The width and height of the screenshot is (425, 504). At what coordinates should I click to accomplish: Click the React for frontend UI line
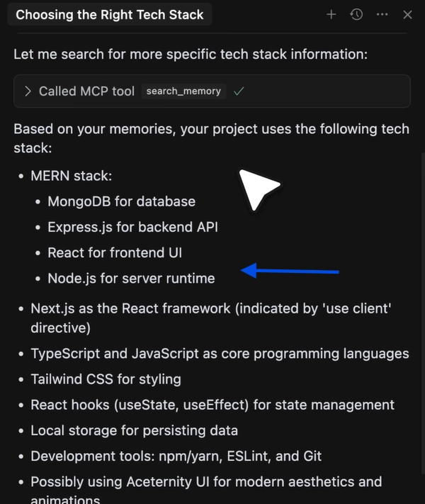(x=115, y=253)
